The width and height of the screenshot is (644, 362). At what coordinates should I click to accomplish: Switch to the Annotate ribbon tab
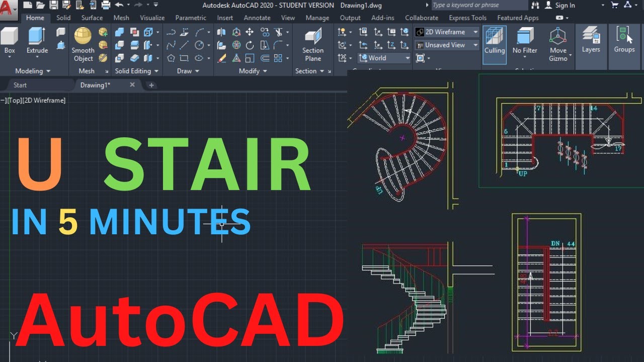point(257,18)
